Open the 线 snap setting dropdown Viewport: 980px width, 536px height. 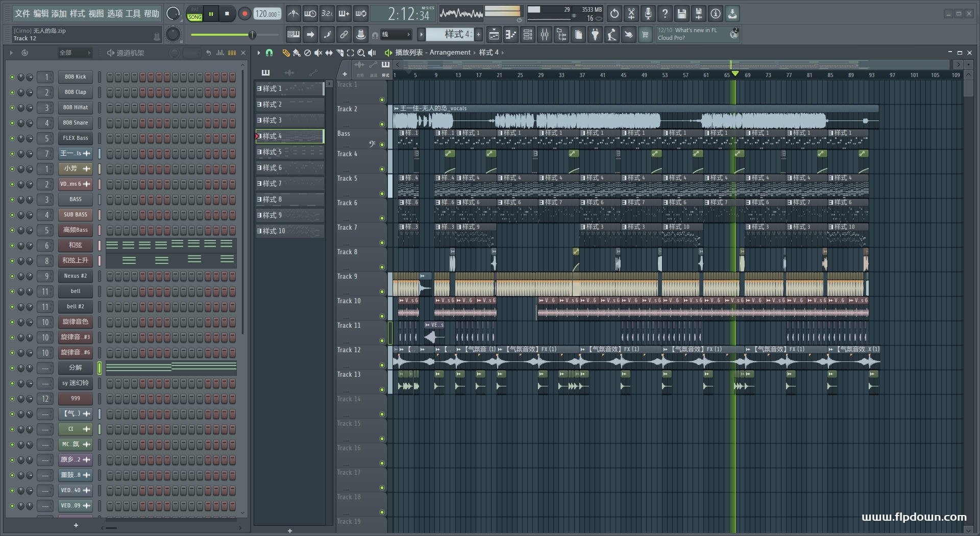click(x=396, y=35)
